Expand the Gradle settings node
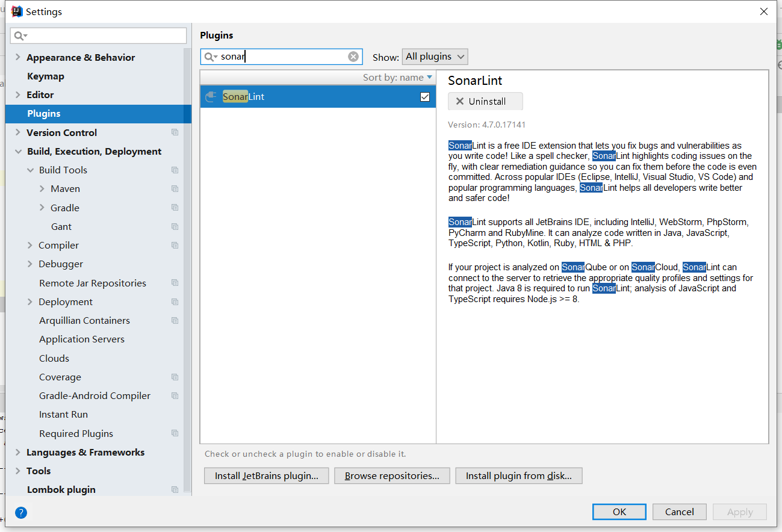The width and height of the screenshot is (782, 532). coord(42,208)
